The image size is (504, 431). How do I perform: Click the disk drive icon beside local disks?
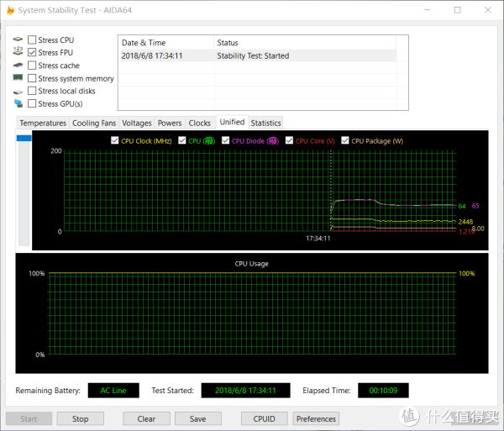[x=18, y=91]
